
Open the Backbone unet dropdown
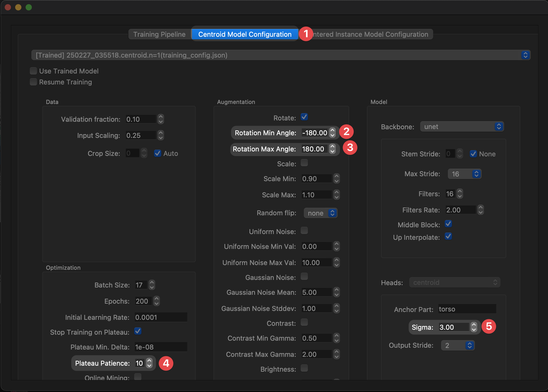(x=462, y=127)
